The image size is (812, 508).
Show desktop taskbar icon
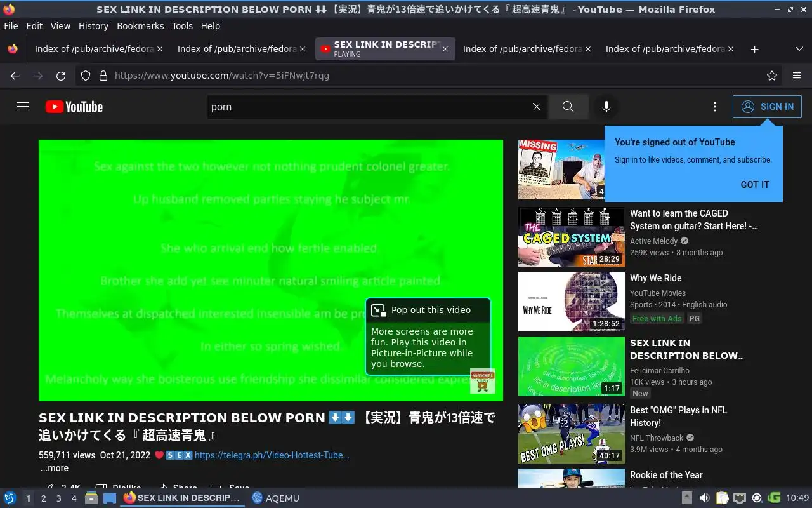[110, 498]
